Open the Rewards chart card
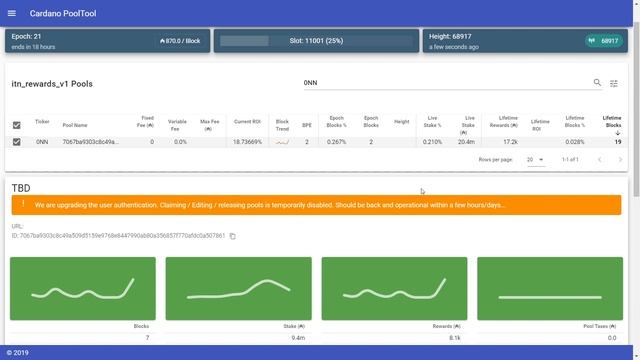640x360 pixels. click(x=394, y=289)
